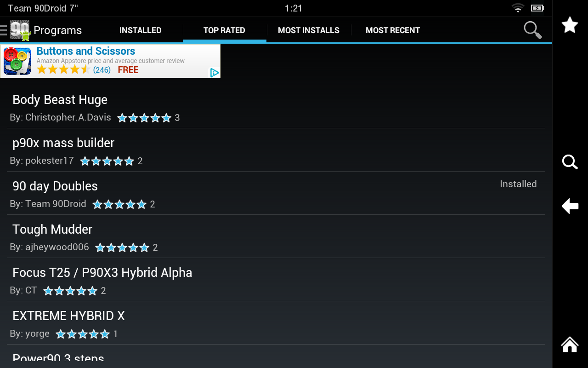The width and height of the screenshot is (588, 368).
Task: Switch to the INSTALLED tab
Action: (x=140, y=30)
